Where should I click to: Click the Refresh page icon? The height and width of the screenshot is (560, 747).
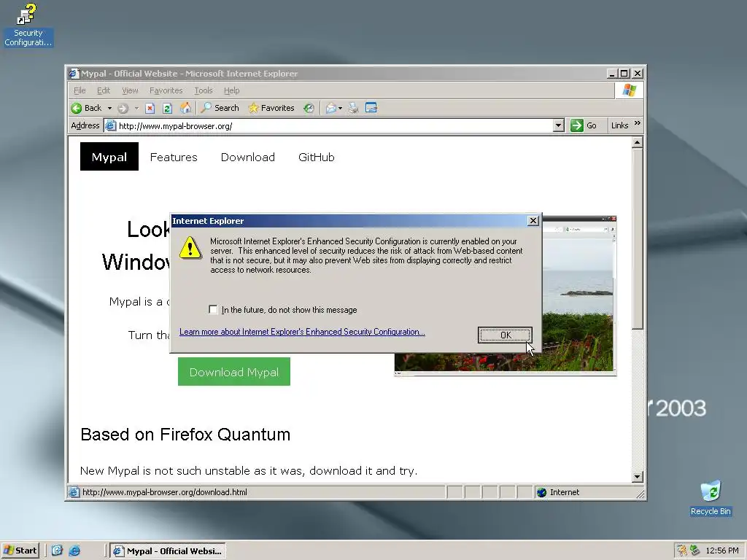click(x=167, y=108)
